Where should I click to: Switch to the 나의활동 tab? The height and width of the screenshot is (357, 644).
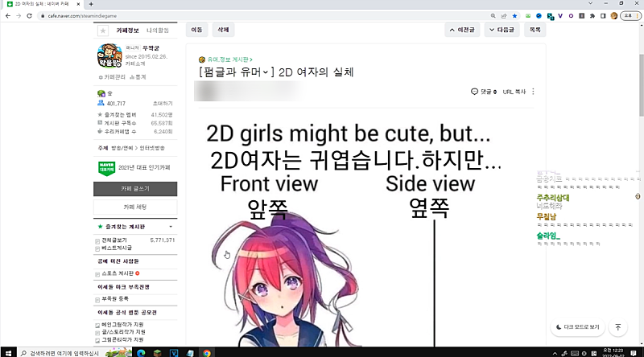pyautogui.click(x=158, y=31)
